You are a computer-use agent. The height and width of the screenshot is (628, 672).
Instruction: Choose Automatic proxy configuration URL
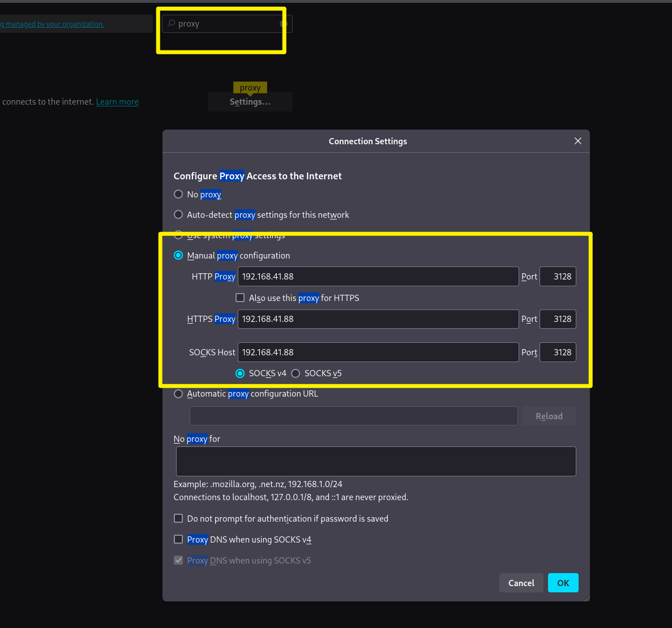[x=178, y=394]
